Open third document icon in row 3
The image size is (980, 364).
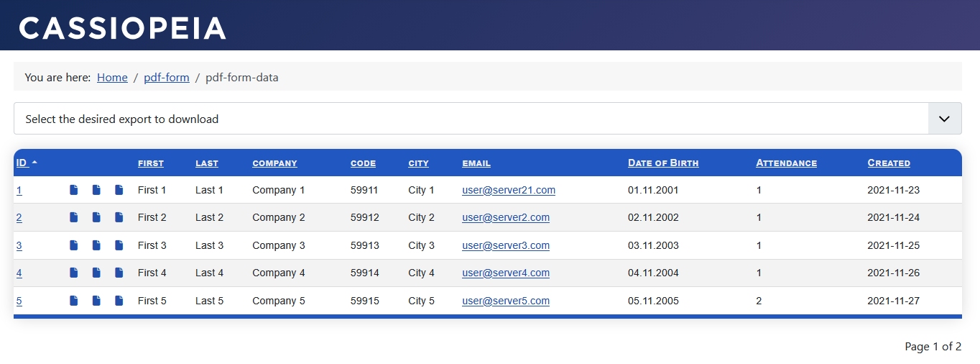click(x=119, y=245)
